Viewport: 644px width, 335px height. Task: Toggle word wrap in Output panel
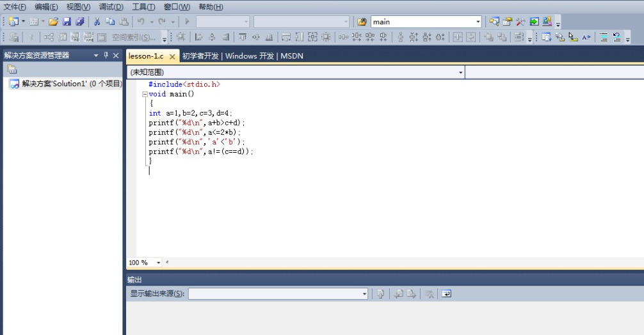[x=446, y=294]
